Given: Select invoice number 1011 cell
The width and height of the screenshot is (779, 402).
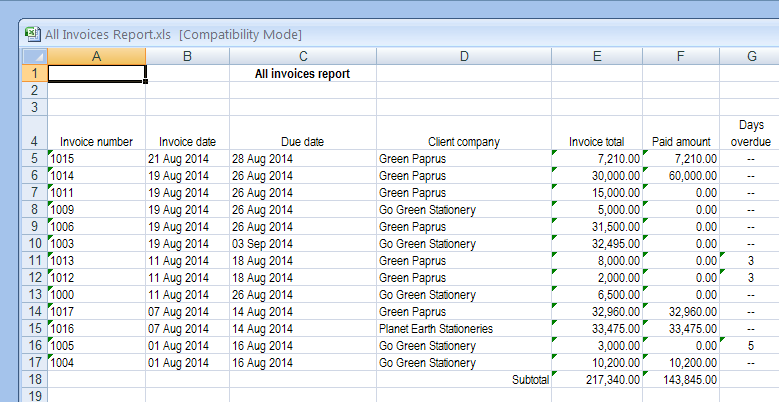Looking at the screenshot, I should tap(96, 192).
